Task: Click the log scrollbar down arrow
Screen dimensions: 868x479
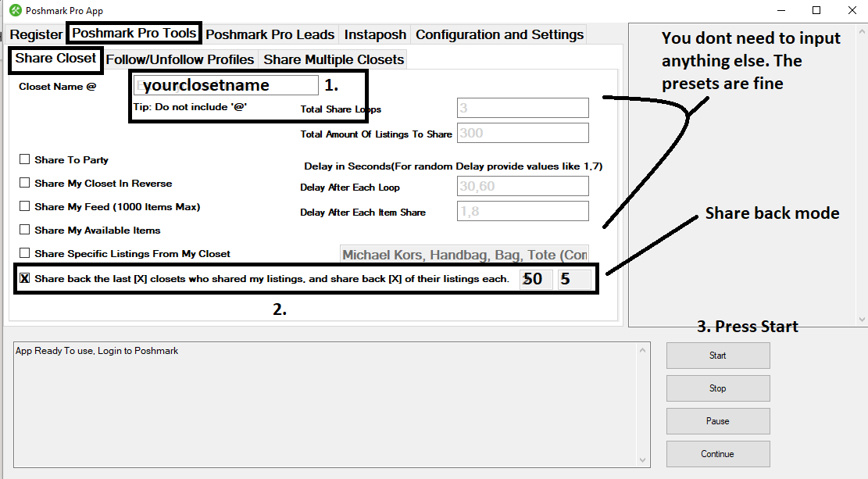Action: [x=642, y=459]
